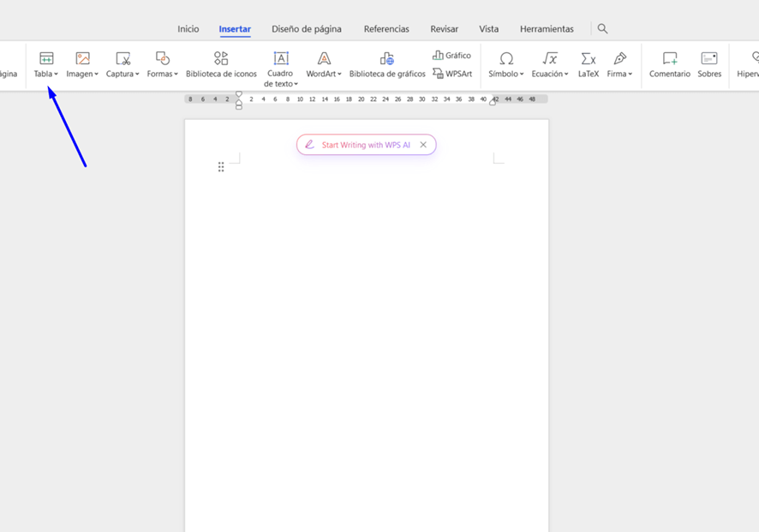Switch to the Inicio tab
This screenshot has width=759, height=532.
pyautogui.click(x=188, y=29)
